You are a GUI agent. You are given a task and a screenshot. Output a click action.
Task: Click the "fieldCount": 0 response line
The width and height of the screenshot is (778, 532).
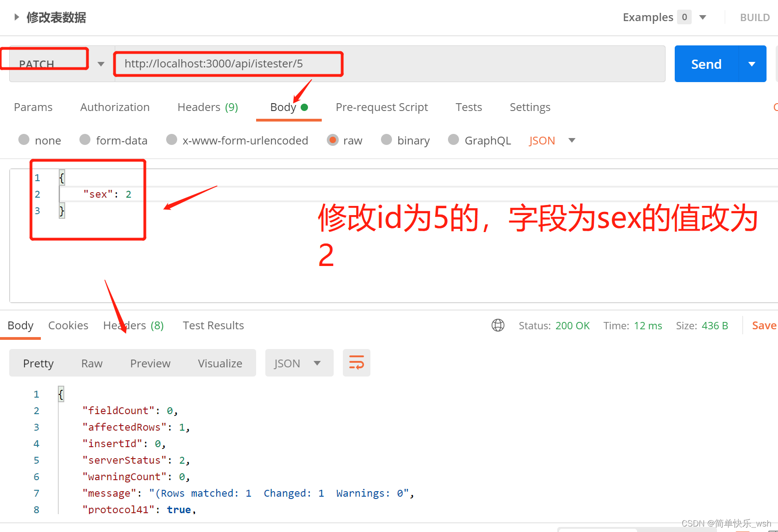pyautogui.click(x=130, y=411)
